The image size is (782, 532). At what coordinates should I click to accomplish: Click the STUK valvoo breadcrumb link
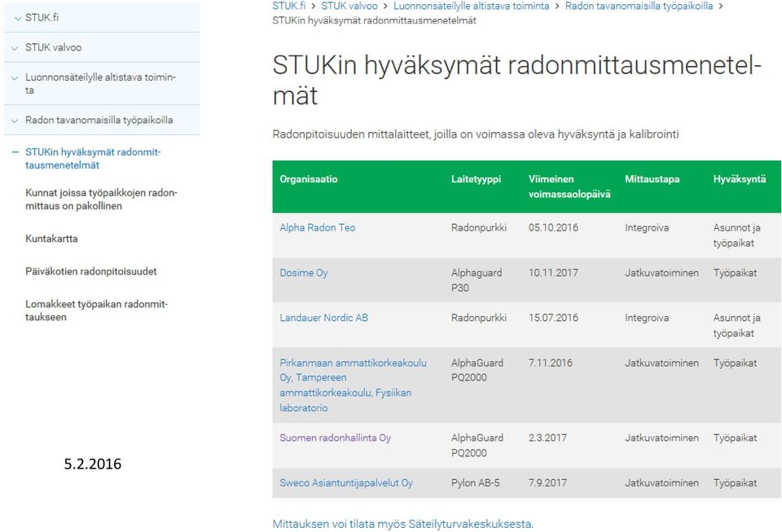(349, 6)
